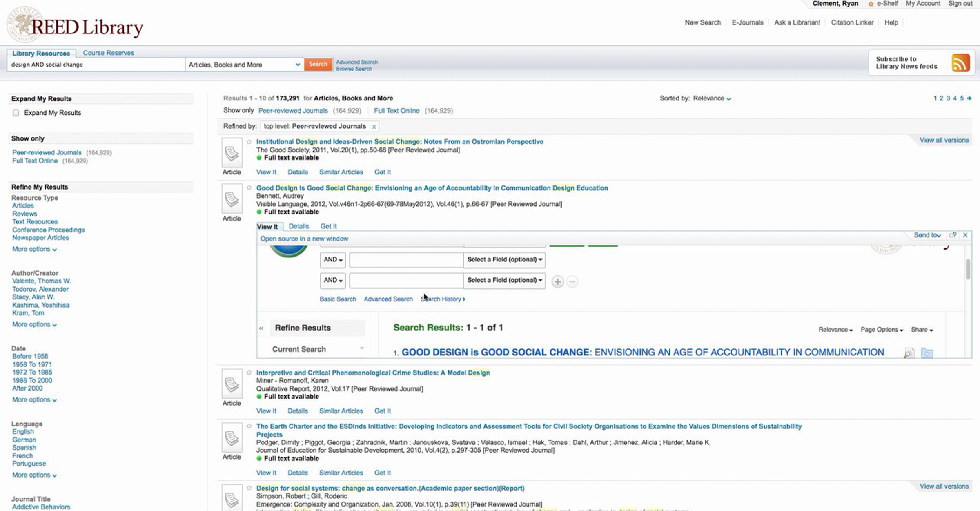Image resolution: width=980 pixels, height=511 pixels.
Task: Click the Interpretive Crime Studies article icon
Action: (x=232, y=384)
